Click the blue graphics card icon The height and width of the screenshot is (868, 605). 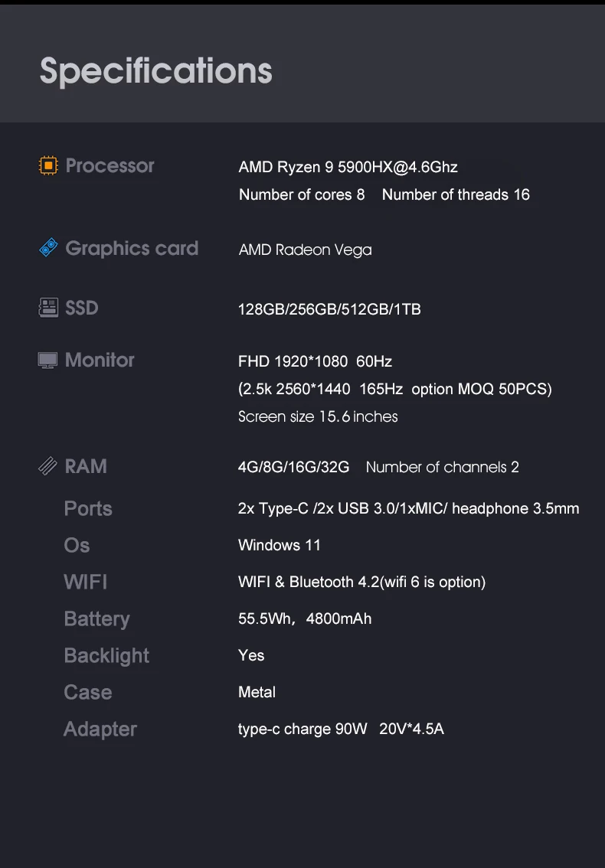48,248
